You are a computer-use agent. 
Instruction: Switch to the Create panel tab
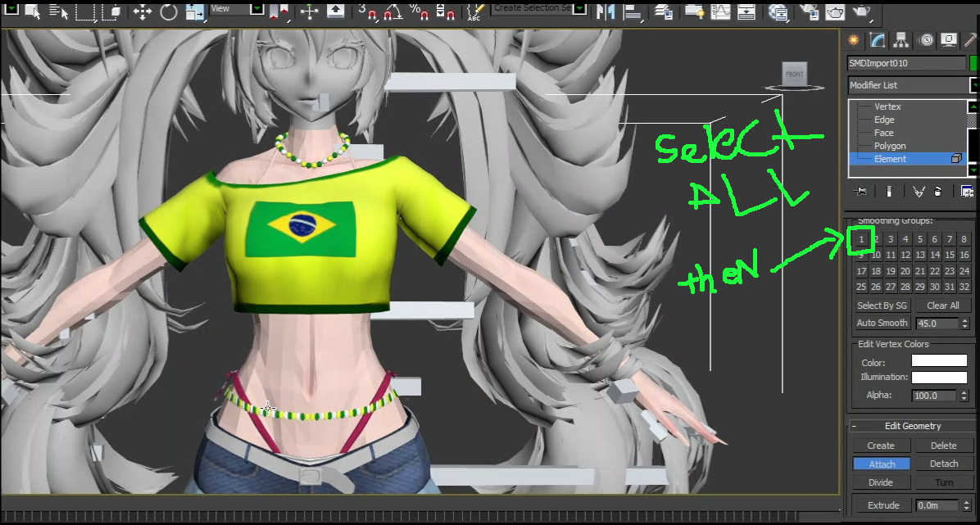tap(853, 41)
